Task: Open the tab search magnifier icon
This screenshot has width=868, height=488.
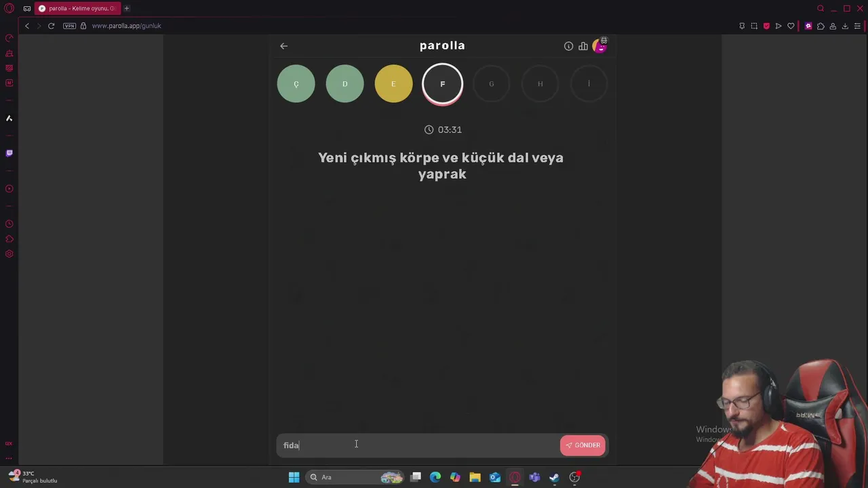Action: [x=821, y=8]
